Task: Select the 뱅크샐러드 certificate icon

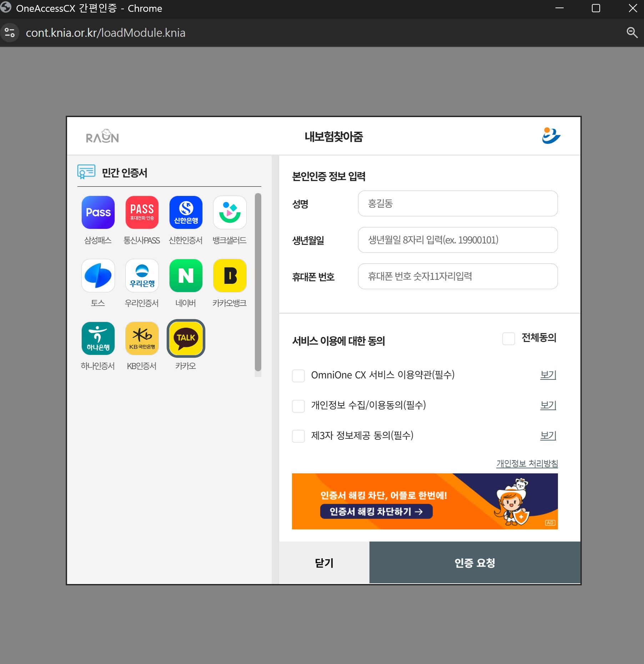Action: (230, 212)
